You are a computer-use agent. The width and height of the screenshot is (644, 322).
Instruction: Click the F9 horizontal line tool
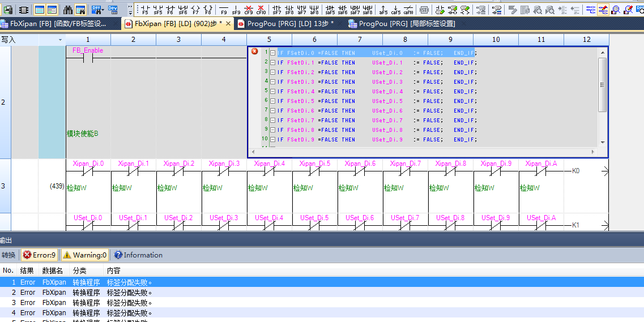coord(224,10)
